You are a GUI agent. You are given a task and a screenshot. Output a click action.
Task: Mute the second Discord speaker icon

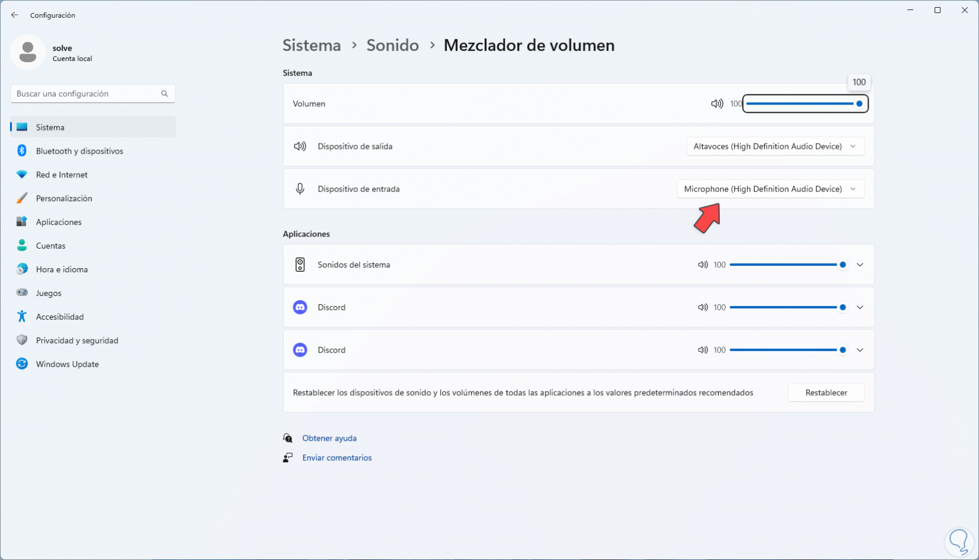703,351
